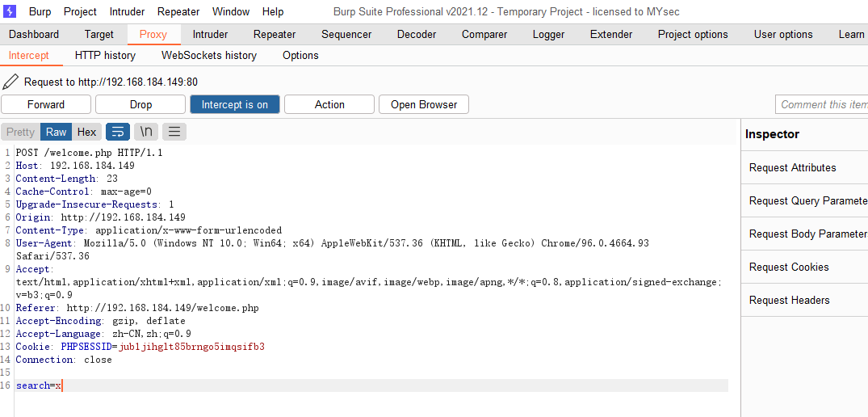Image resolution: width=868 pixels, height=417 pixels.
Task: Click the Comment this item field
Action: coord(821,105)
